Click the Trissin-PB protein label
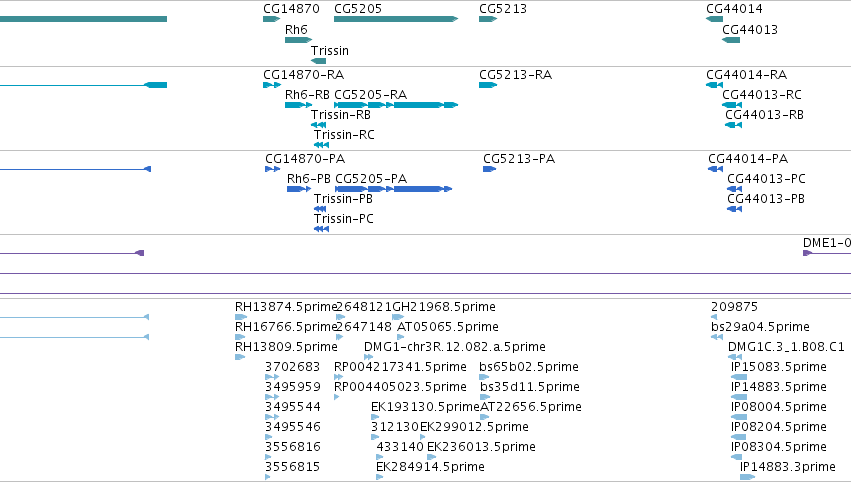This screenshot has width=851, height=482. 344,199
